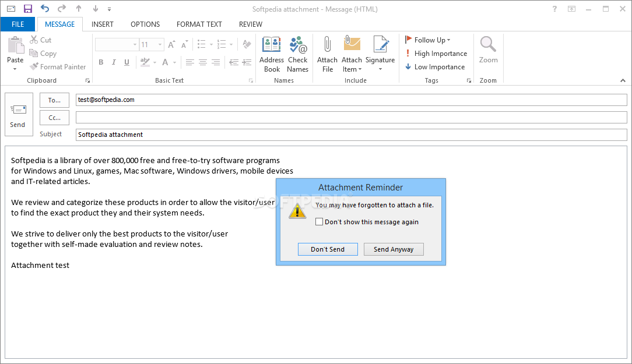Open the Signature menu
The image size is (632, 364).
(x=380, y=54)
